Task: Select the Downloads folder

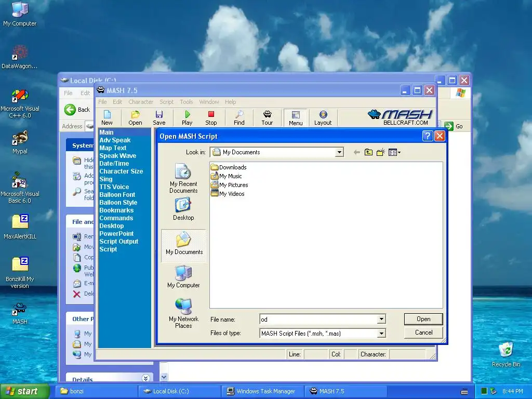Action: click(229, 167)
